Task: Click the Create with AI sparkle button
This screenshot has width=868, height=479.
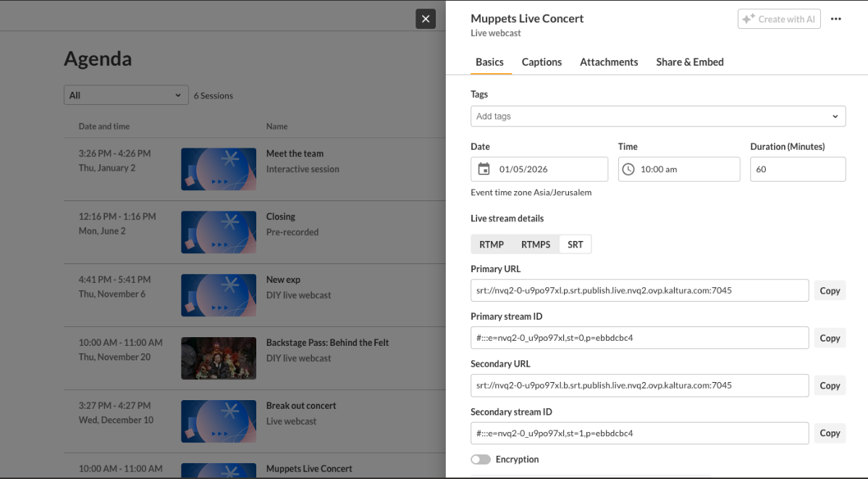Action: pyautogui.click(x=779, y=20)
